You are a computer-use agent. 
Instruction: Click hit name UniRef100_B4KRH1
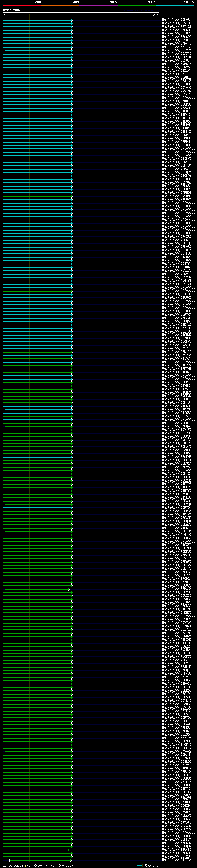click(x=177, y=125)
